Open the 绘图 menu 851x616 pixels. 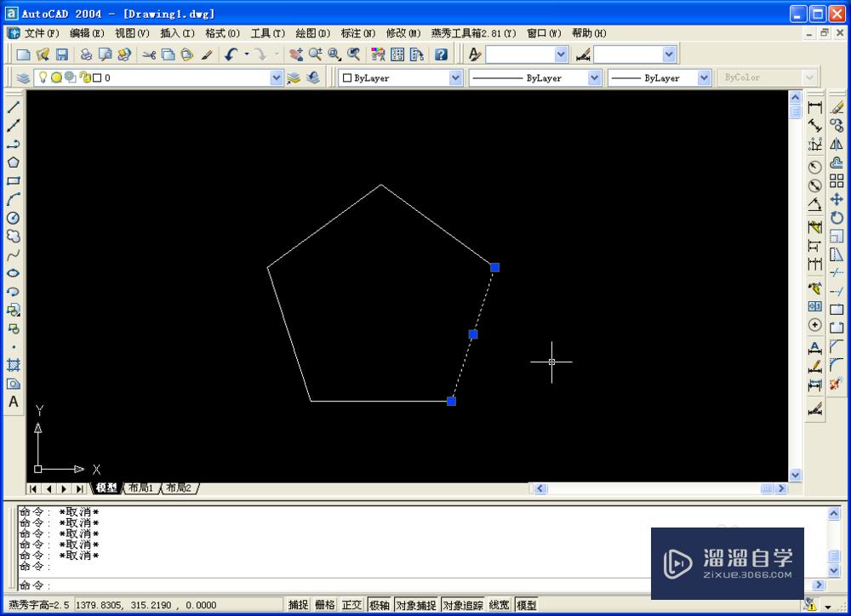click(312, 33)
